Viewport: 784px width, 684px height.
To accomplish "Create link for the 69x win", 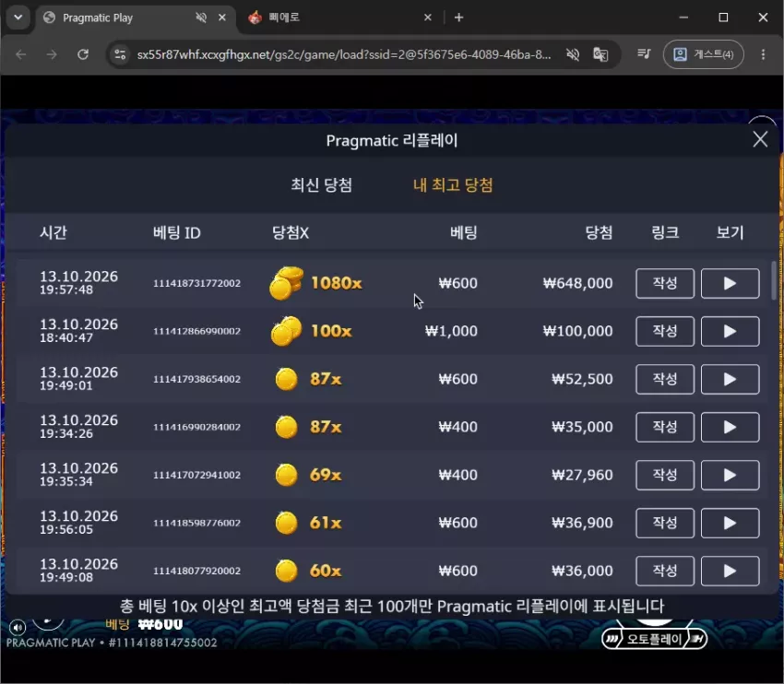I will 665,475.
